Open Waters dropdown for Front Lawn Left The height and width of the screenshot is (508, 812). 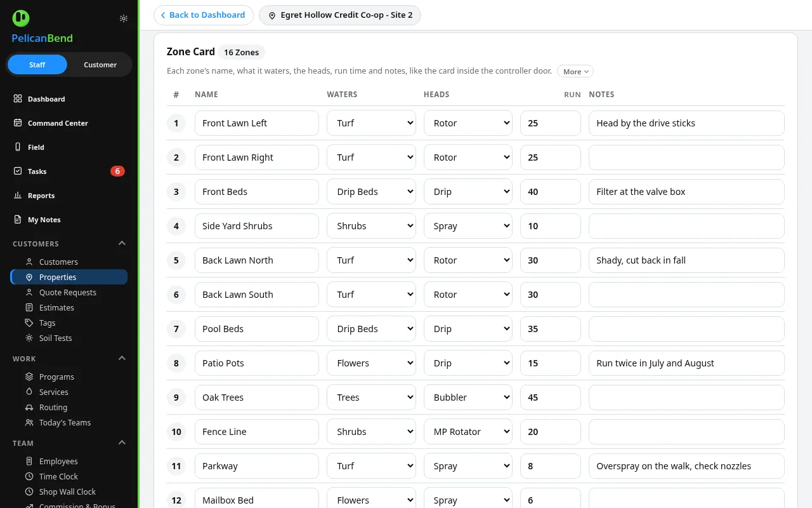[x=371, y=123]
